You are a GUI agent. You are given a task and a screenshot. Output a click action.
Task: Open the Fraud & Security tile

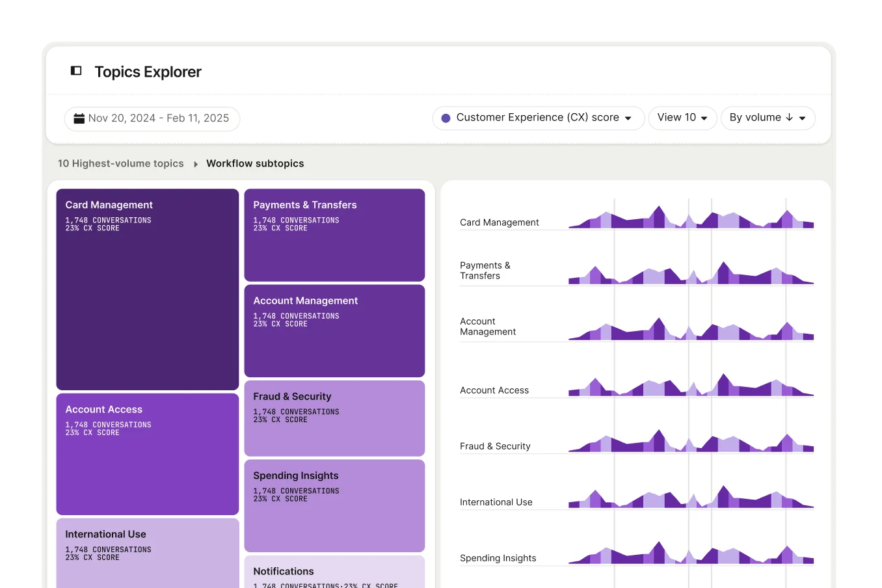pyautogui.click(x=334, y=418)
